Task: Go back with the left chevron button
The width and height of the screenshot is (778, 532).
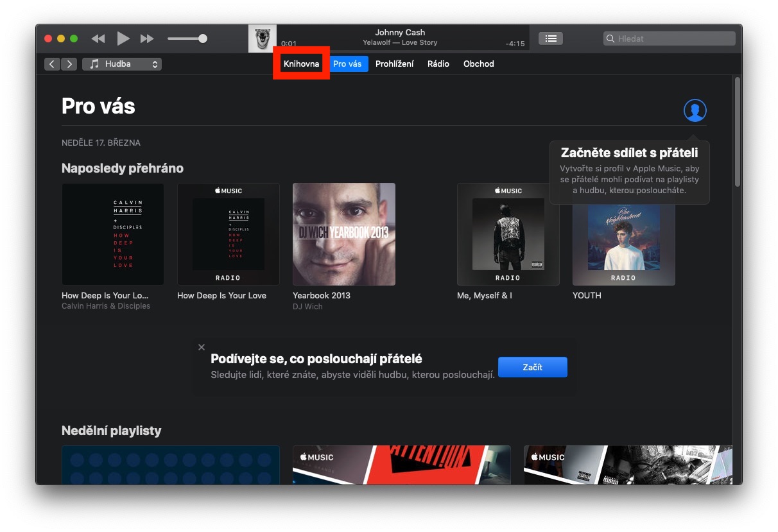Action: tap(52, 64)
